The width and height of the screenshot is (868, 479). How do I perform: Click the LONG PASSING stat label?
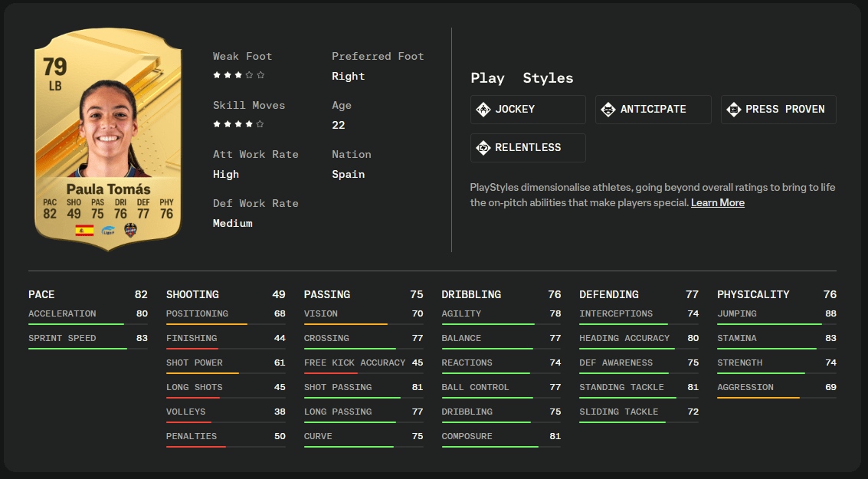click(x=338, y=412)
